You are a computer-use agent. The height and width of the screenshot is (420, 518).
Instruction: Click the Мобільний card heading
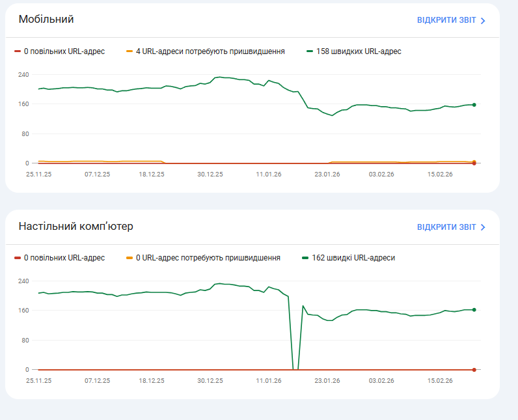46,20
